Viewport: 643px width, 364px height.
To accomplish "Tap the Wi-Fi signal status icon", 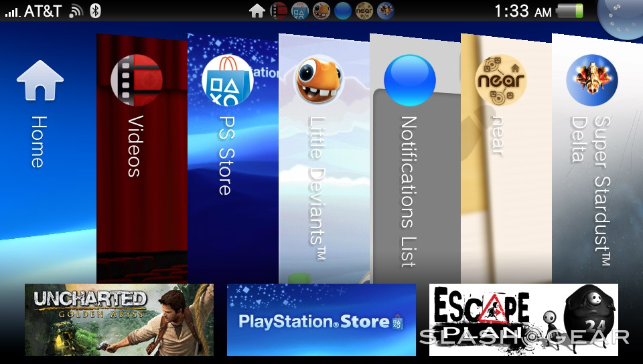I will 76,11.
